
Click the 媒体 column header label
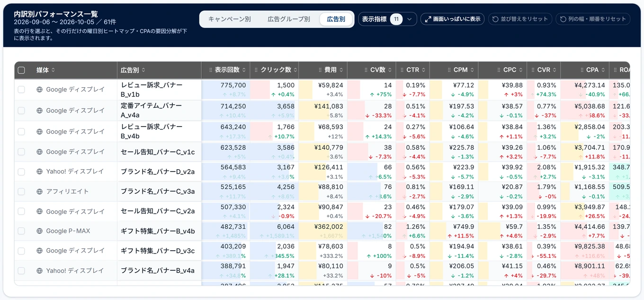43,70
